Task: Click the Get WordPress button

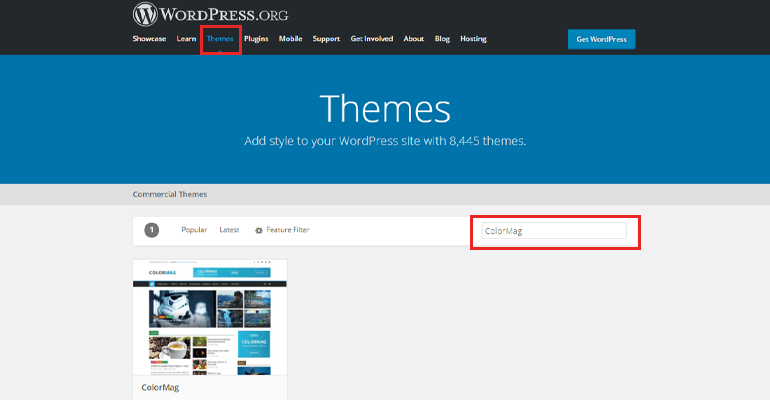Action: click(602, 39)
